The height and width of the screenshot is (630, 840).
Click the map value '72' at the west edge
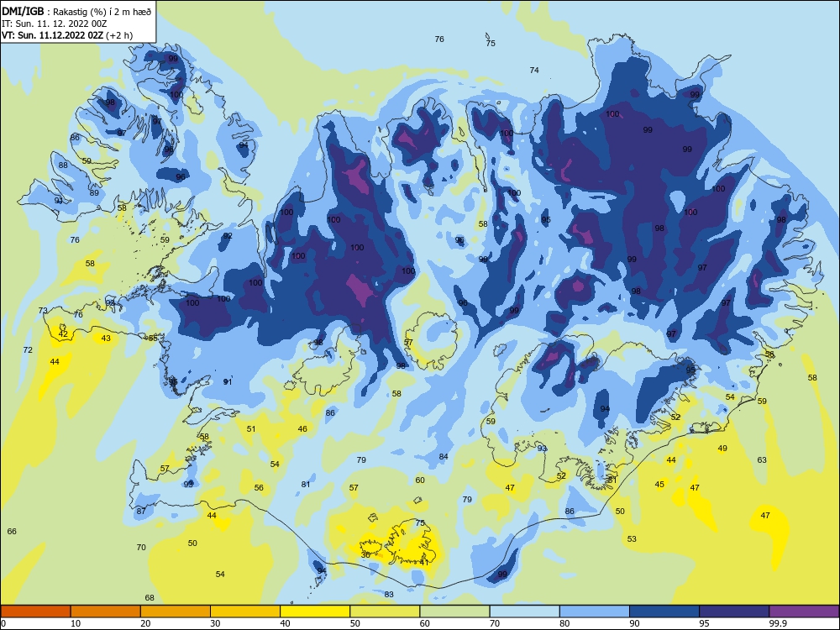(28, 350)
